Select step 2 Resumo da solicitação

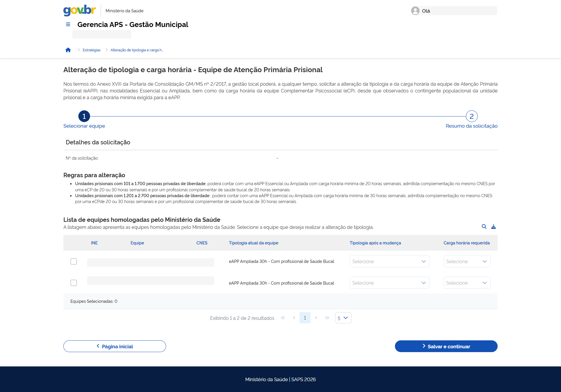(472, 116)
